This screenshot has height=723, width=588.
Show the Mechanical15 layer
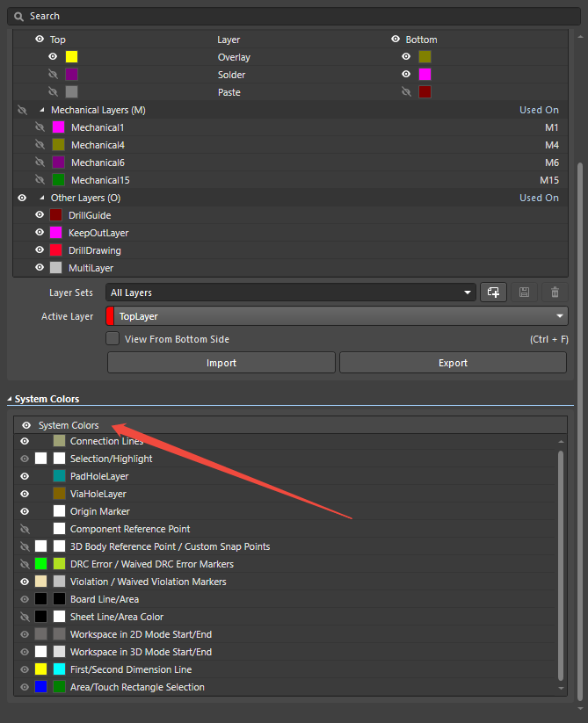point(40,180)
